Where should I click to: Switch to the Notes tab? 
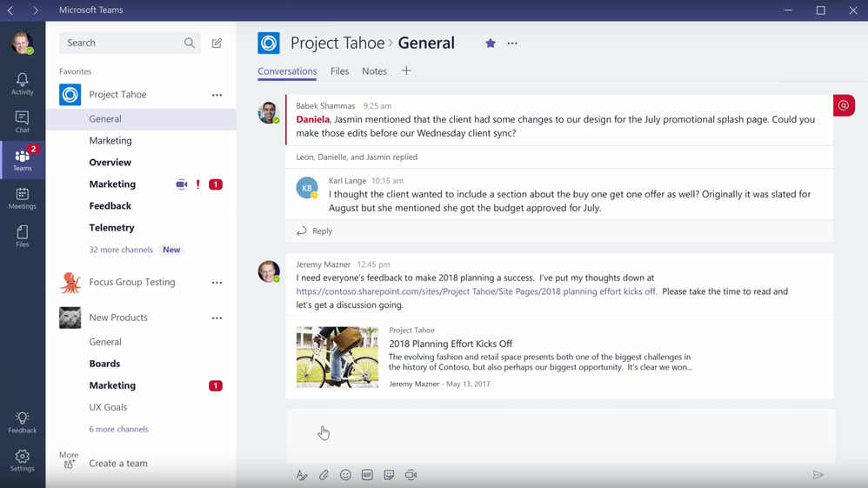point(374,71)
